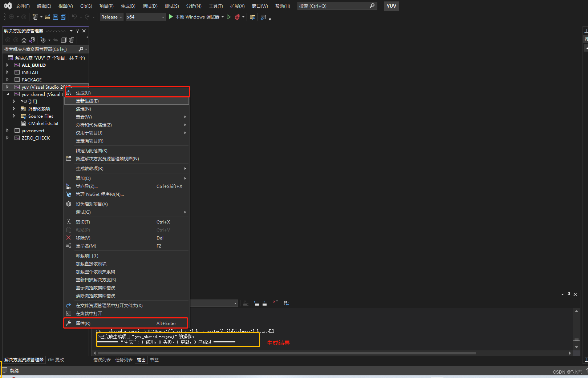The height and width of the screenshot is (378, 588).
Task: Open the x64 platform dropdown
Action: click(x=146, y=17)
